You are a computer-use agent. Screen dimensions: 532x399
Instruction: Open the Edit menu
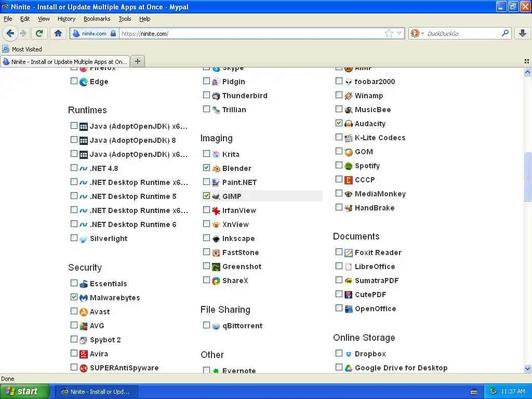point(25,19)
